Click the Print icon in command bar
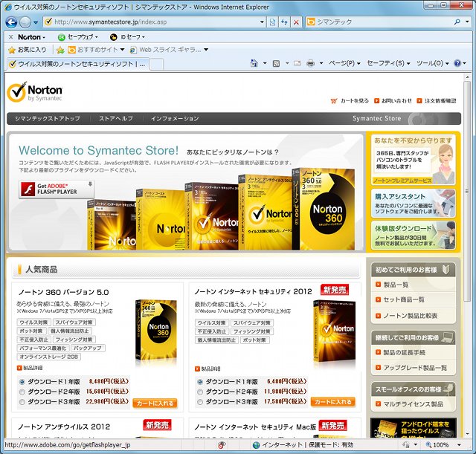Screen dimensions: 476x454 (x=311, y=63)
